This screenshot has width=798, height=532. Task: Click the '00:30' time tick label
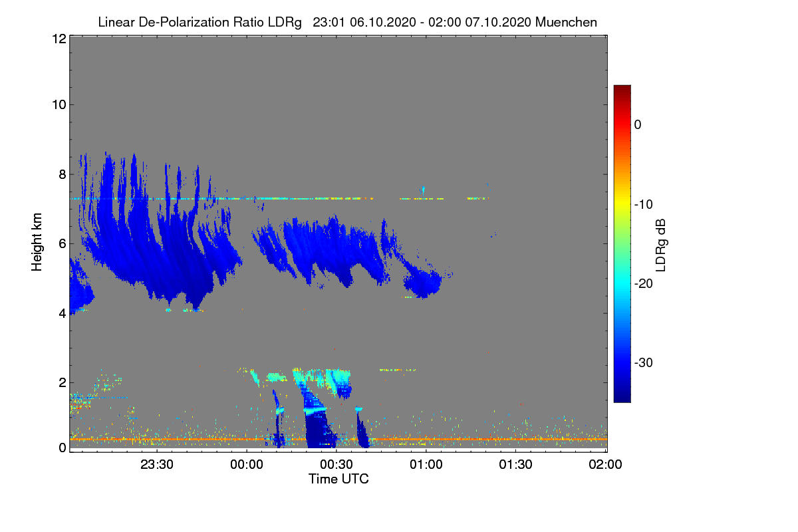[x=336, y=465]
